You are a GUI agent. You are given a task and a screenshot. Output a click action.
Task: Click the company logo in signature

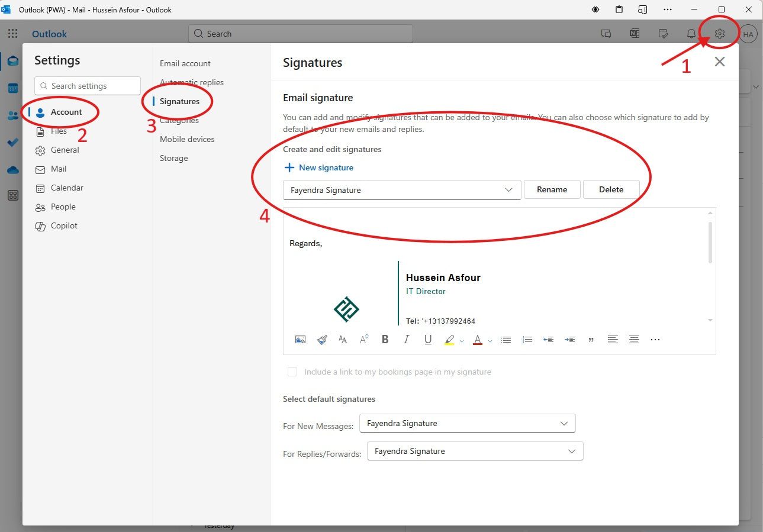click(x=346, y=309)
